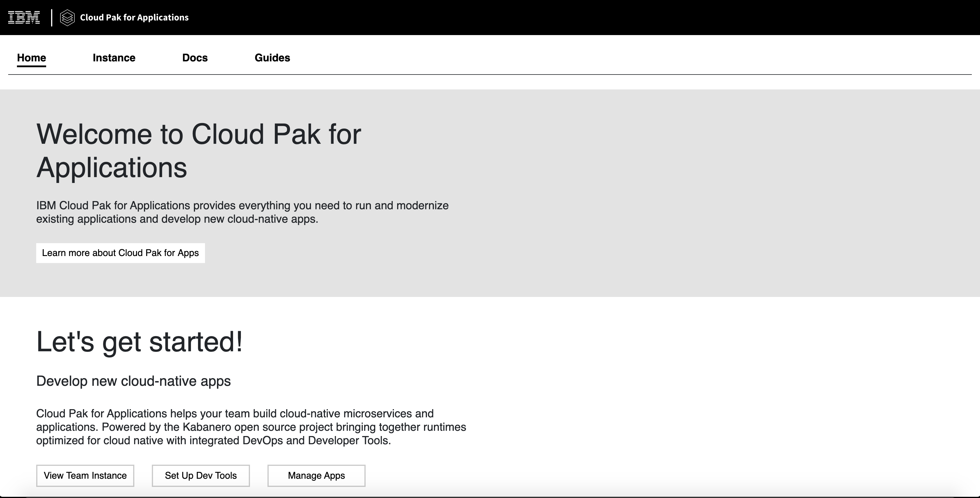Click the Kabanero open source project paragraph
The height and width of the screenshot is (498, 980).
[251, 427]
